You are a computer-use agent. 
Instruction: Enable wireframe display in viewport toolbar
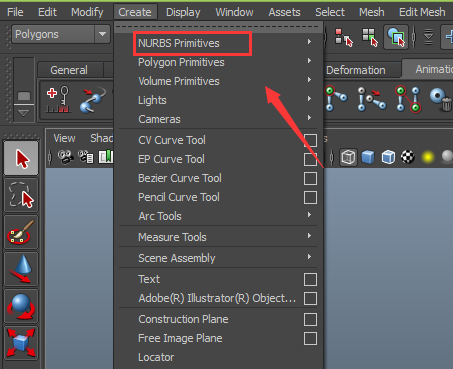(x=348, y=157)
